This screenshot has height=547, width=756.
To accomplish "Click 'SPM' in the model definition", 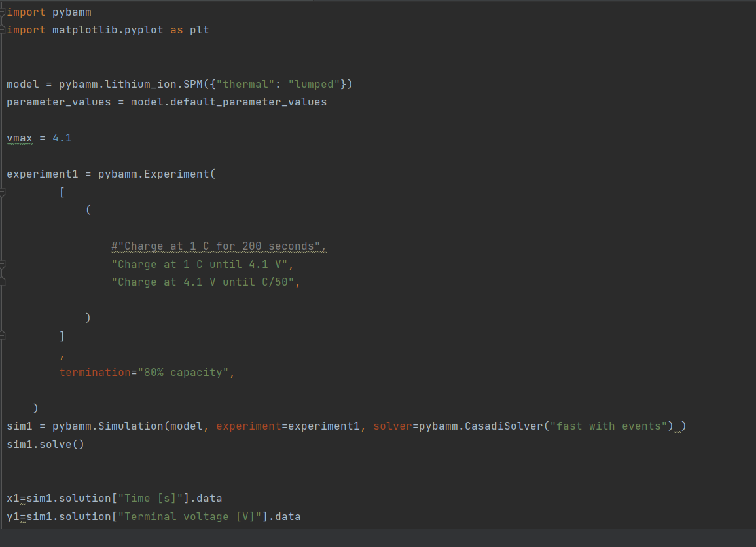I will click(193, 85).
